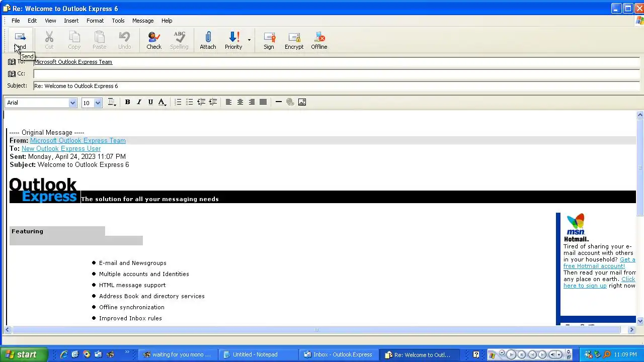This screenshot has height=362, width=644.
Task: Toggle Underline formatting
Action: [150, 102]
